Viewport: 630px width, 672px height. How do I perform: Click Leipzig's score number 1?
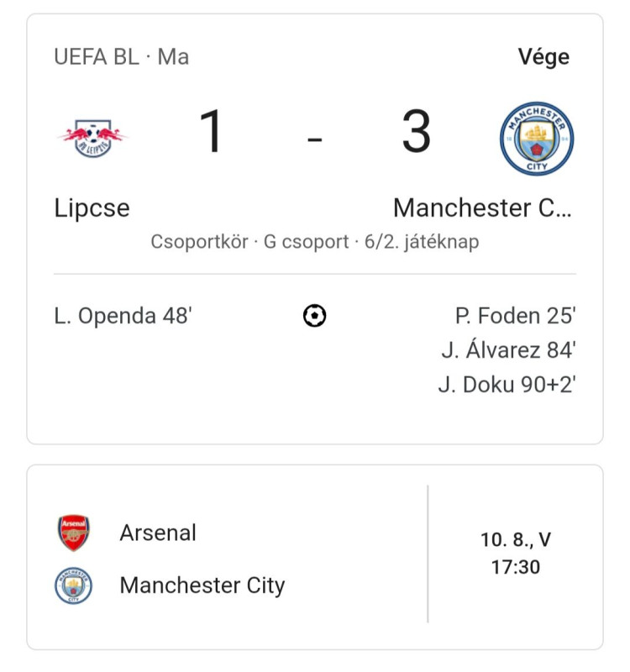[211, 131]
